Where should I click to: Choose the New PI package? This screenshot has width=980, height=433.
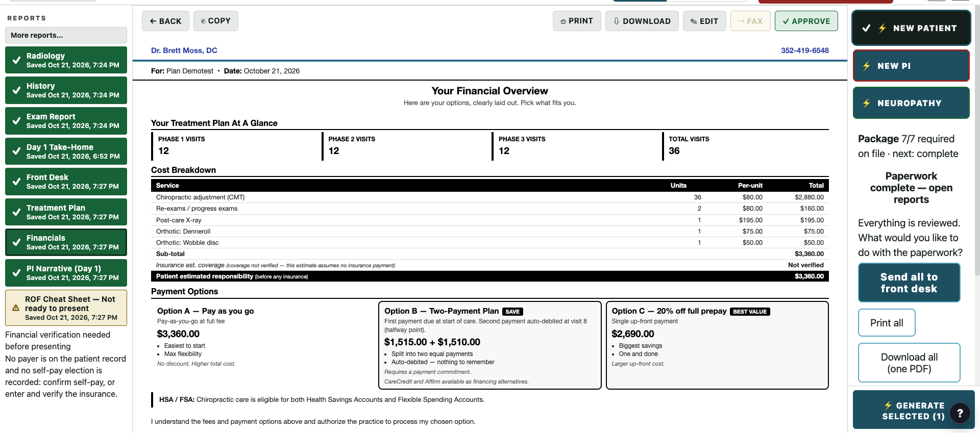point(911,66)
